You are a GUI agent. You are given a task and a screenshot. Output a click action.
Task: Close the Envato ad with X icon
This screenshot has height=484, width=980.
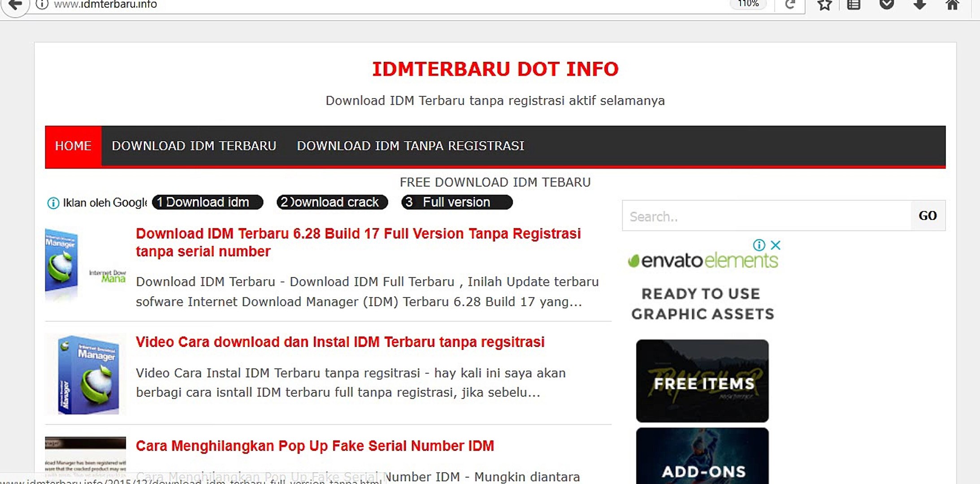pos(776,245)
